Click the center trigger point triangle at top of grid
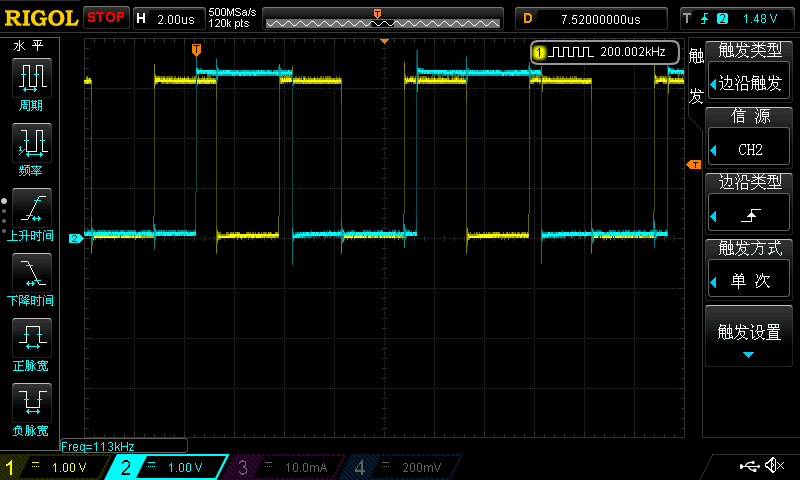The width and height of the screenshot is (800, 480). click(x=385, y=41)
